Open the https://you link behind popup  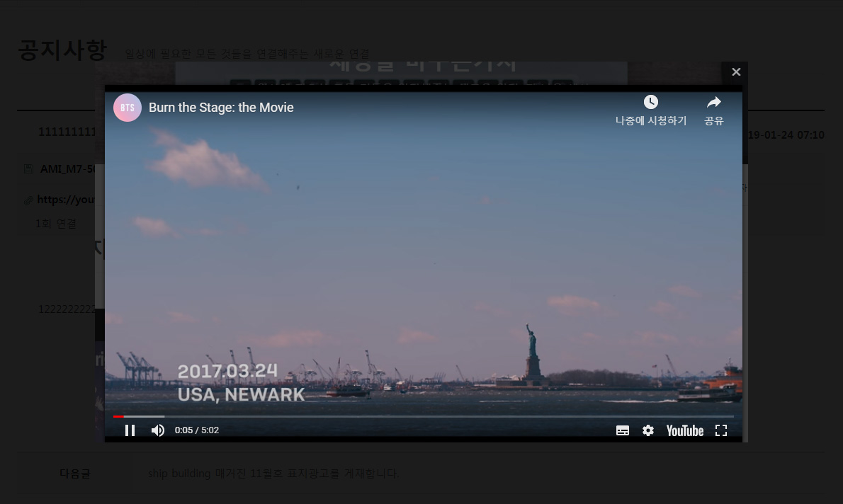click(x=66, y=200)
